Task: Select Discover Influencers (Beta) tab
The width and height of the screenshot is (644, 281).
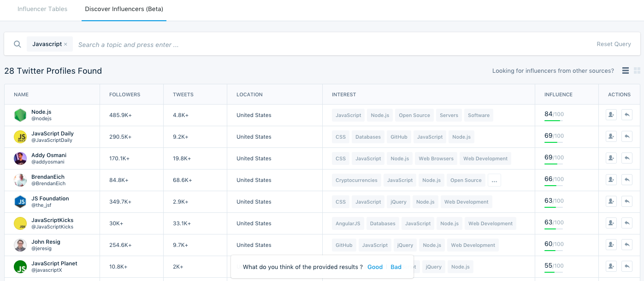Action: tap(124, 9)
